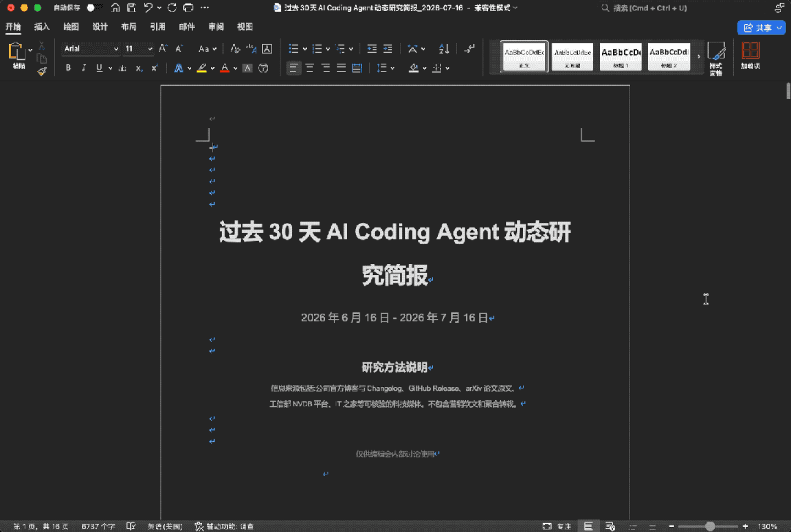The height and width of the screenshot is (532, 791).
Task: Click the 130% zoom level
Action: click(767, 526)
